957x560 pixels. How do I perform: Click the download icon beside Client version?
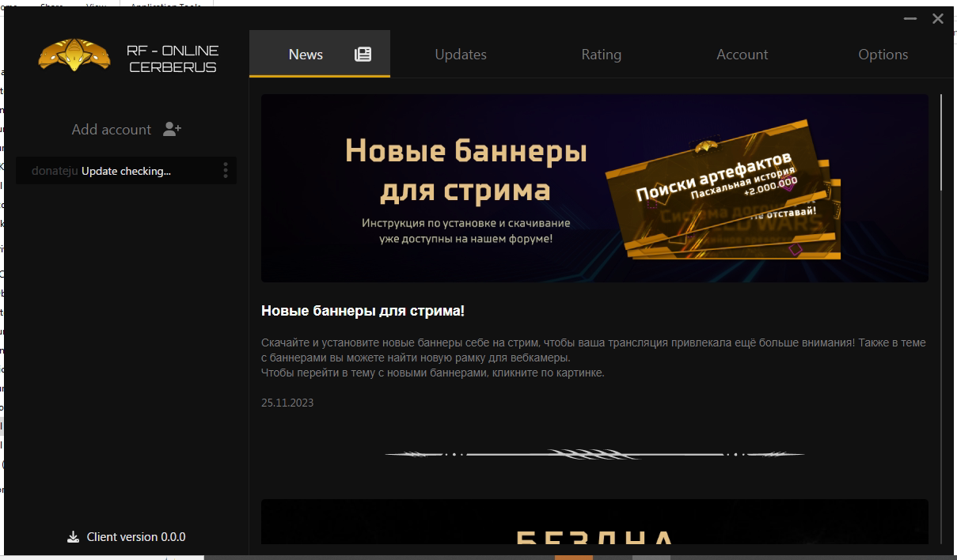74,537
